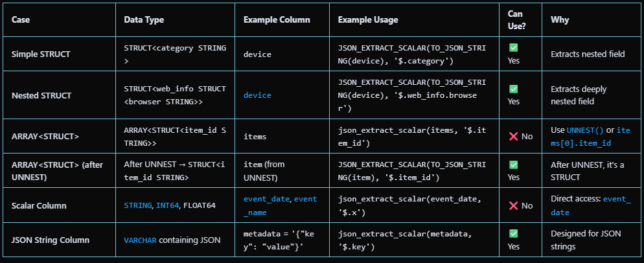The image size is (644, 263).
Task: Click the green checkmark in JSON String Column row
Action: 513,233
